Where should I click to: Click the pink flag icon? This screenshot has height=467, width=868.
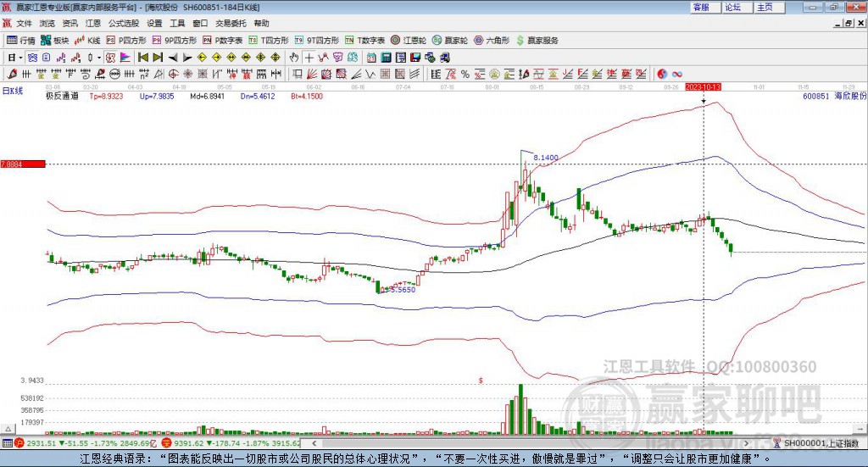point(125,58)
